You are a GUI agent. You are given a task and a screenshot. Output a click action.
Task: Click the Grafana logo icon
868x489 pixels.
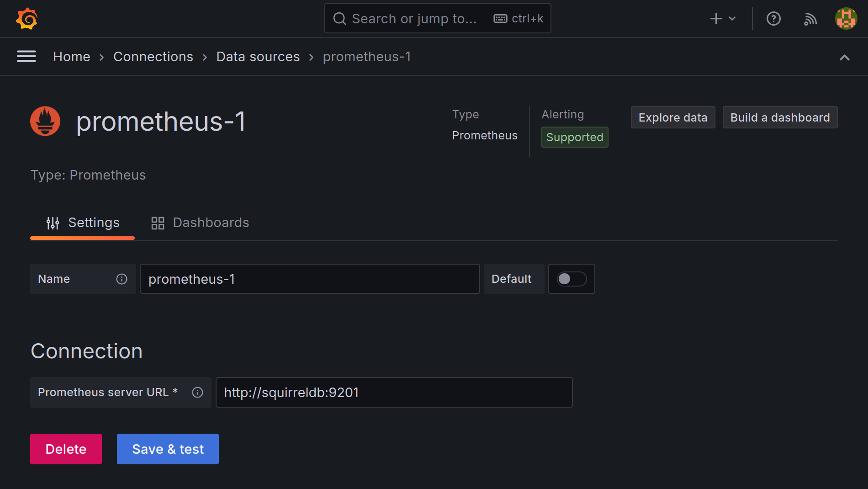[26, 19]
